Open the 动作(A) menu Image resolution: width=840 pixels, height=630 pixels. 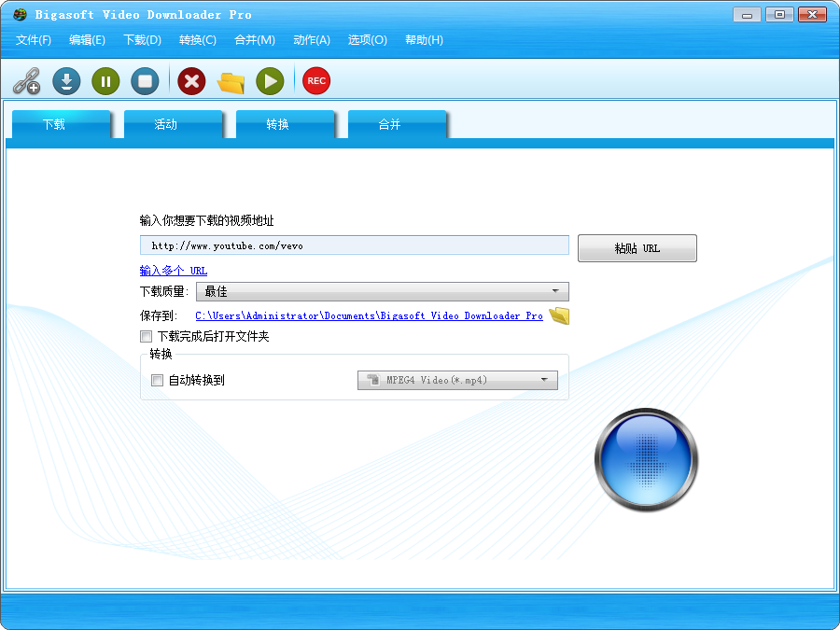[x=312, y=40]
